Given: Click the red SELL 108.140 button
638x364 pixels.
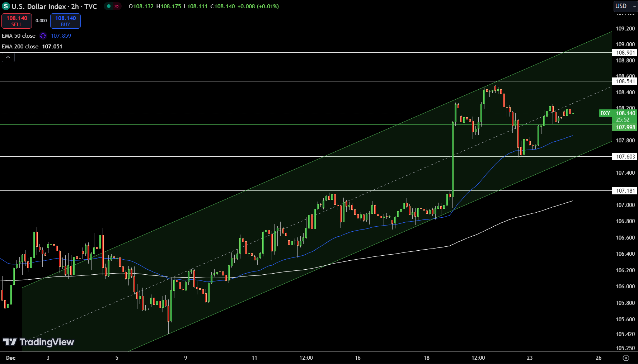Looking at the screenshot, I should (x=17, y=21).
